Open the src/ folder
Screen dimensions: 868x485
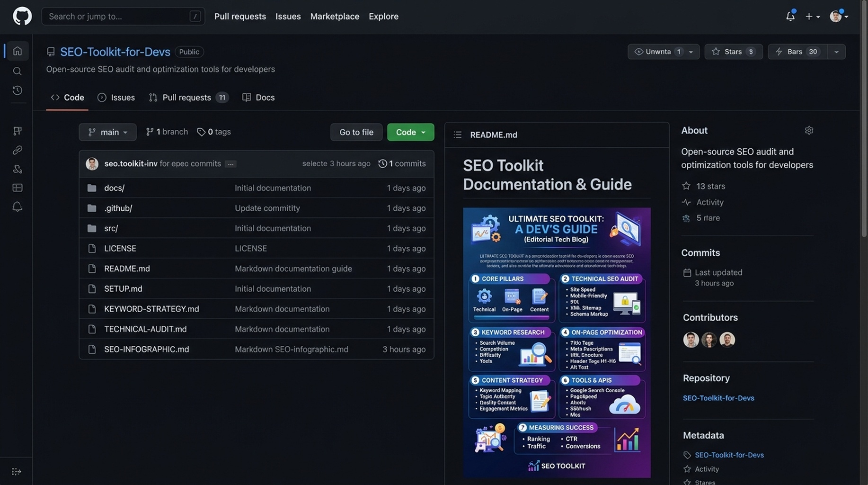[111, 228]
